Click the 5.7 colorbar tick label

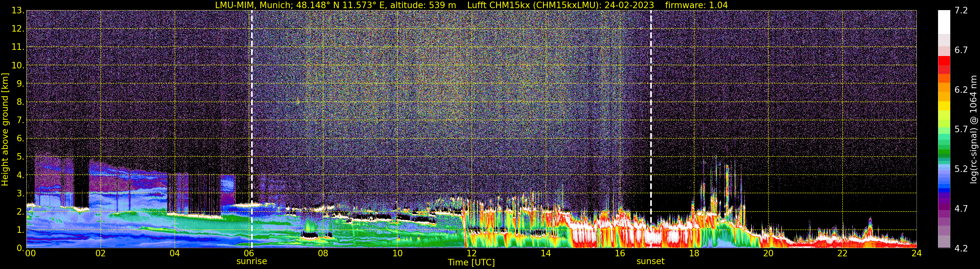click(961, 129)
